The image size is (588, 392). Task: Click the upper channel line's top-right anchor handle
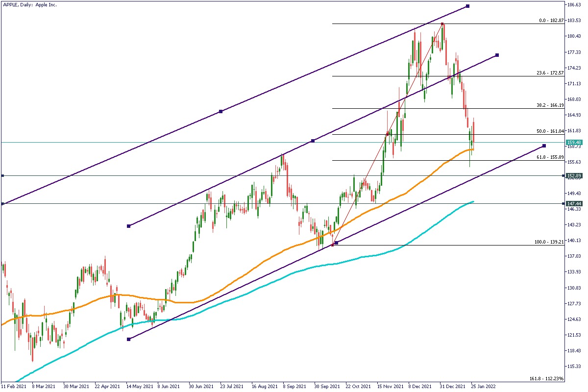[468, 6]
